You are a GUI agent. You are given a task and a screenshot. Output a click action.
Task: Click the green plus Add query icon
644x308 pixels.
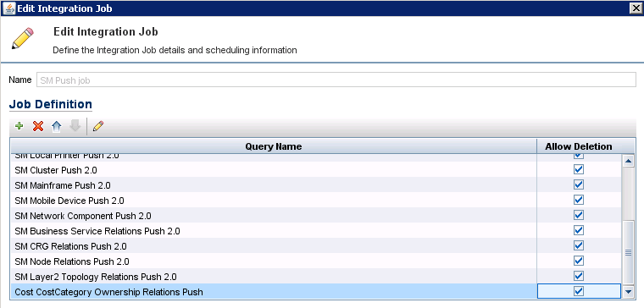coord(19,126)
